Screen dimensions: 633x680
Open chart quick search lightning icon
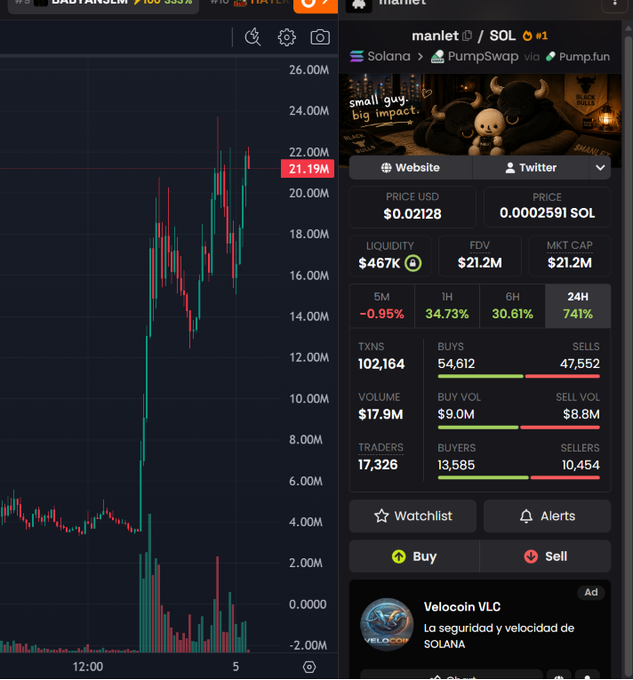tap(253, 37)
